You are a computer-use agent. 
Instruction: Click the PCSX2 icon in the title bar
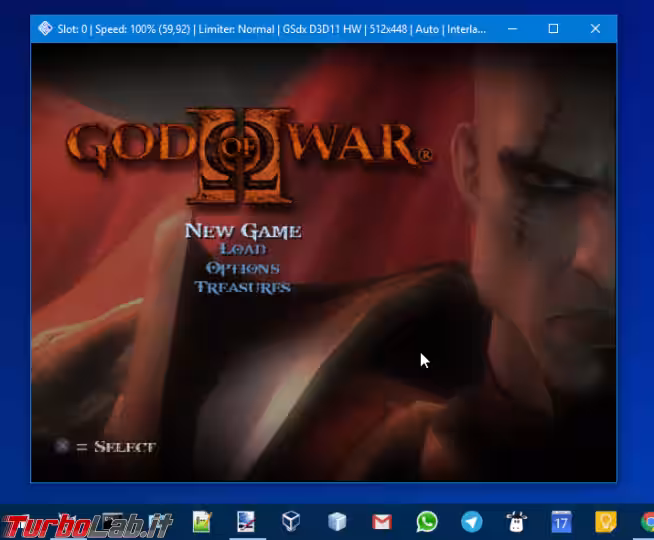[x=45, y=29]
